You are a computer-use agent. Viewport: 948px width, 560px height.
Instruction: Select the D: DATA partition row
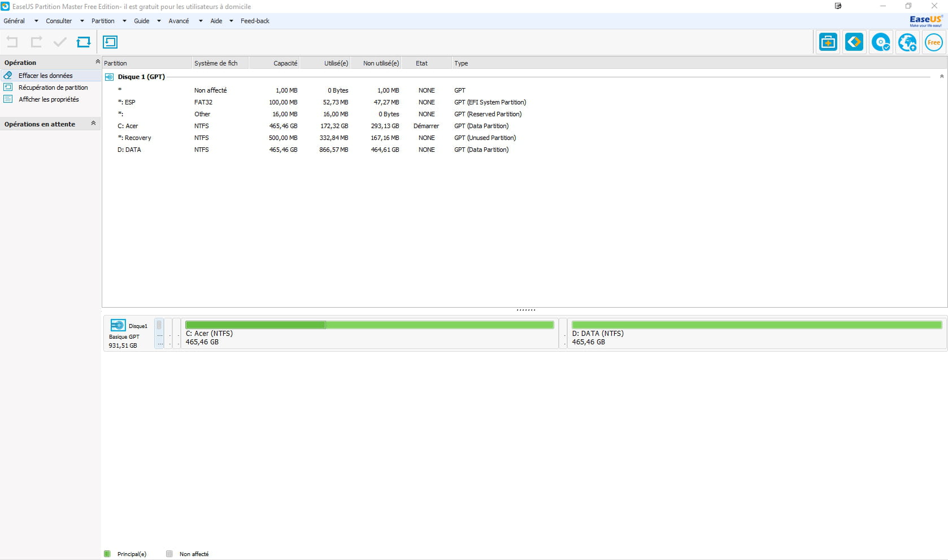tap(524, 150)
